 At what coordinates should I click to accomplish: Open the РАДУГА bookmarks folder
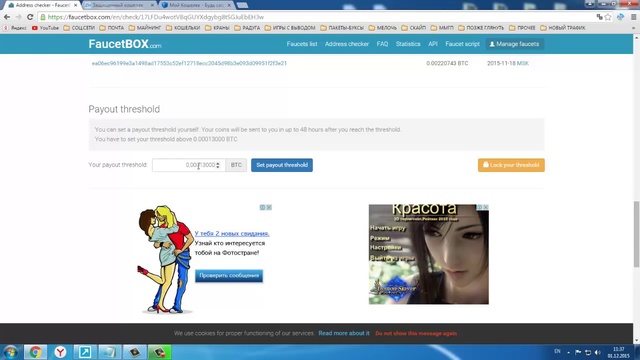pos(247,28)
